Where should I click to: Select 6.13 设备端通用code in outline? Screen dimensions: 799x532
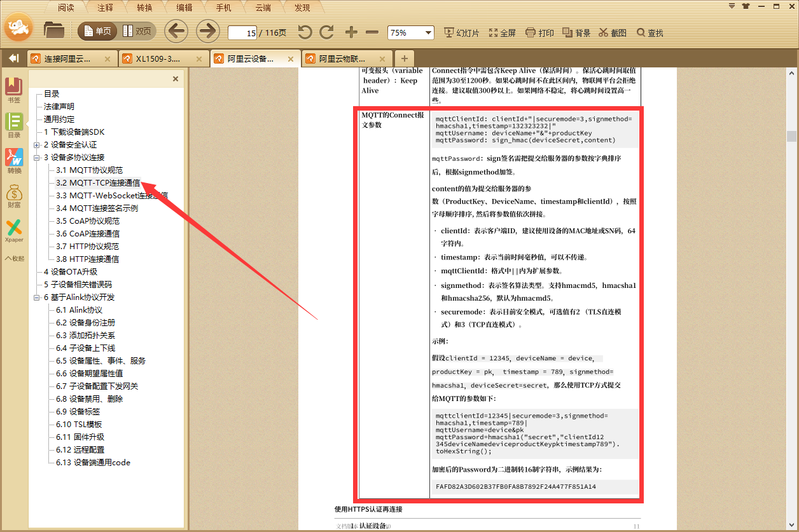[93, 463]
